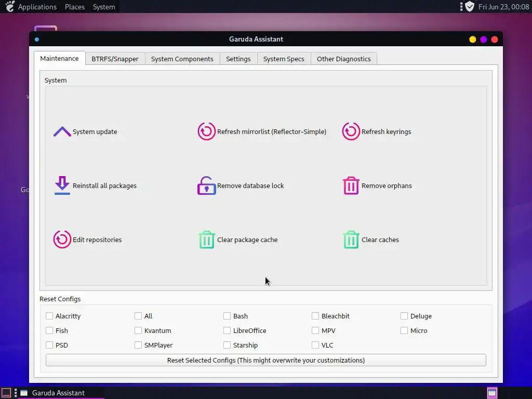Toggle the Fish checkbox
Screen dimensions: 532x399
49,330
